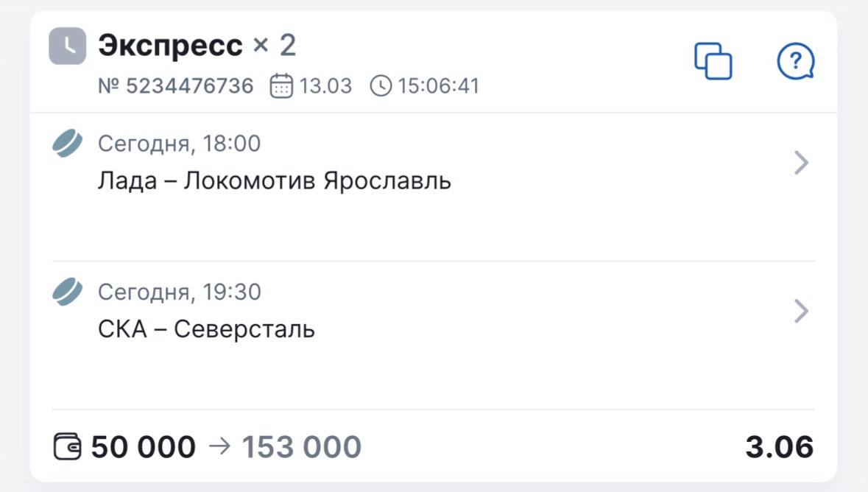Click the hockey puck icon for Лада match

click(68, 144)
